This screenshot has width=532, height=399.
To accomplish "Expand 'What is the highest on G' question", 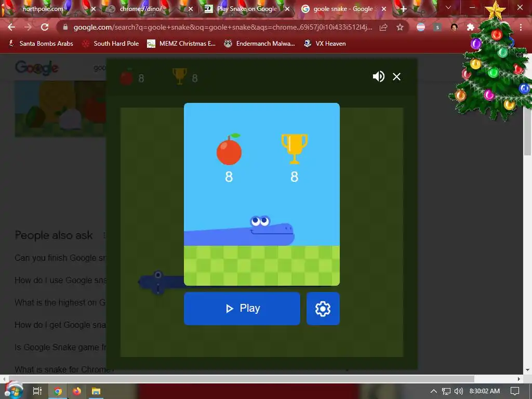I will pyautogui.click(x=60, y=303).
